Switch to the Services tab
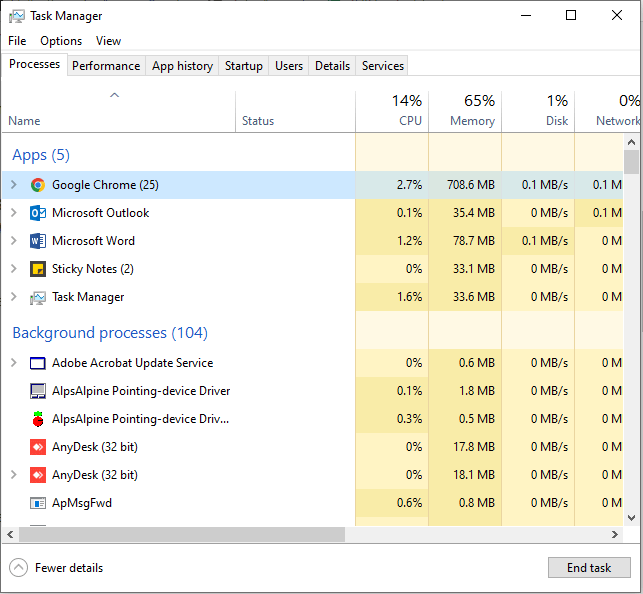This screenshot has height=594, width=643. [x=383, y=66]
